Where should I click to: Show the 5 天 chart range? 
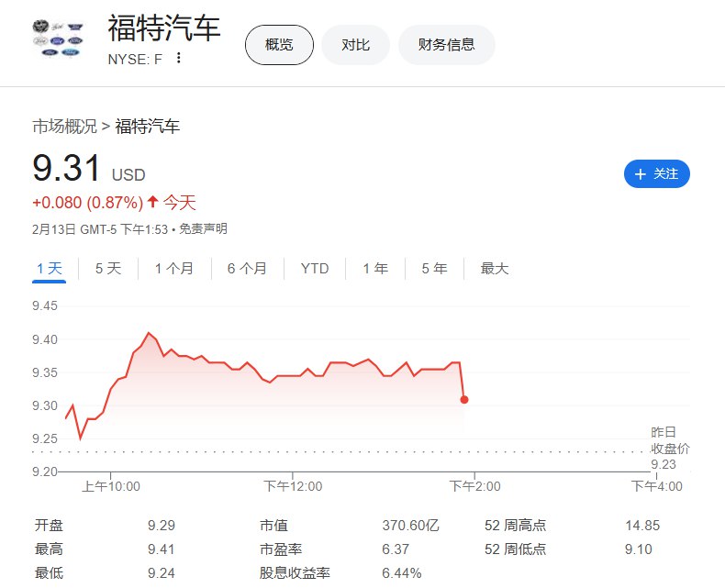point(108,269)
